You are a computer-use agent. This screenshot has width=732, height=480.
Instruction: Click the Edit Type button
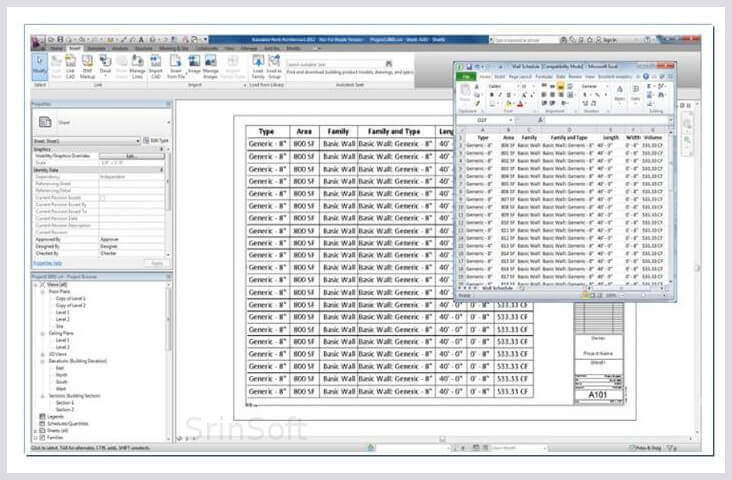(156, 140)
